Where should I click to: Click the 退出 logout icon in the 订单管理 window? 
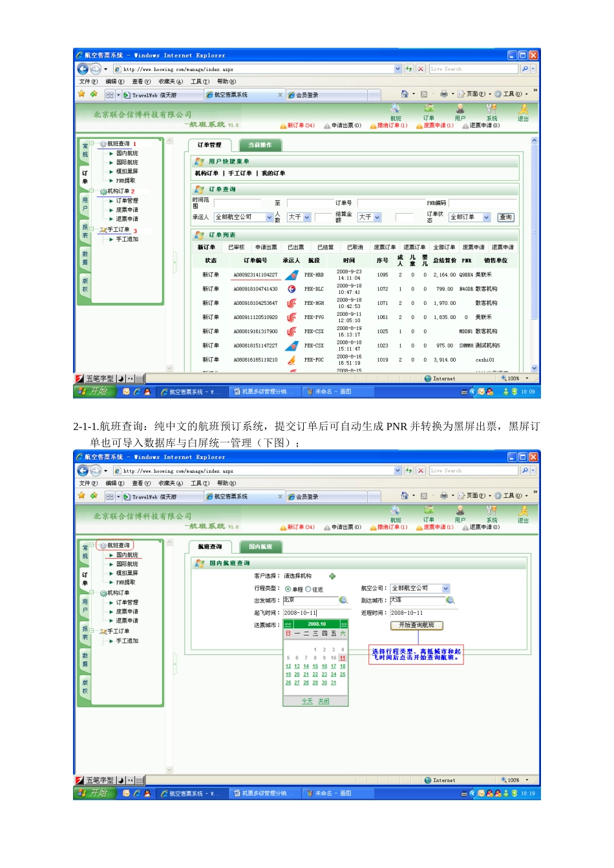[x=524, y=109]
